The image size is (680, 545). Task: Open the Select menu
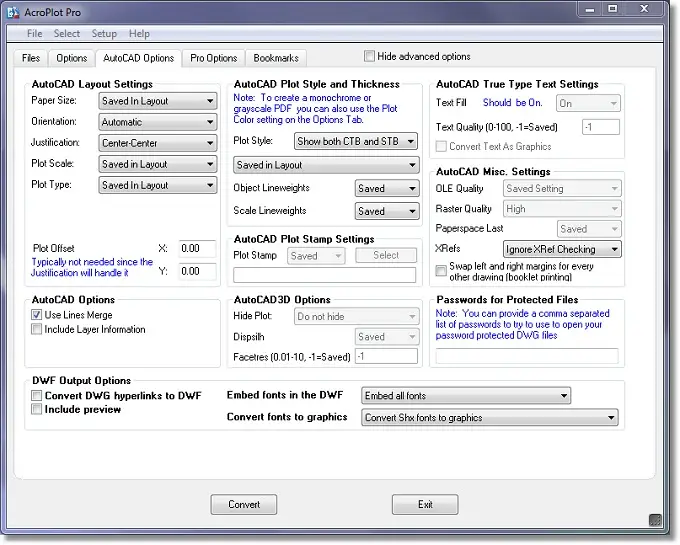67,33
